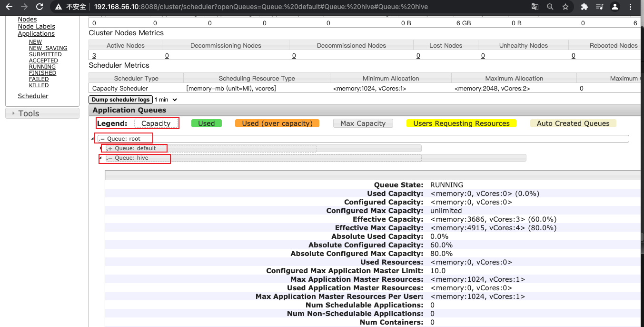Click Configured Max Application Master Limit 10.0
Screen dimensions: 644x327
tap(438, 271)
